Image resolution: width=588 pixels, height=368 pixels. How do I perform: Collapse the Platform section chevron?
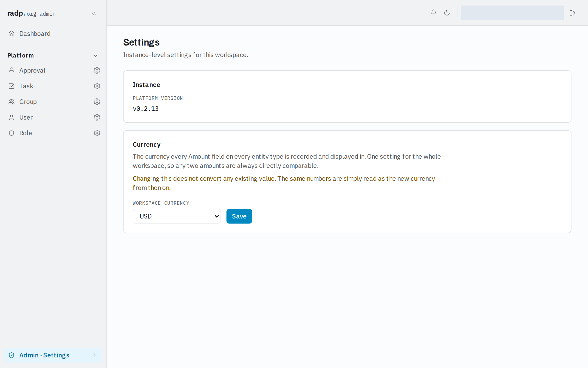point(96,55)
